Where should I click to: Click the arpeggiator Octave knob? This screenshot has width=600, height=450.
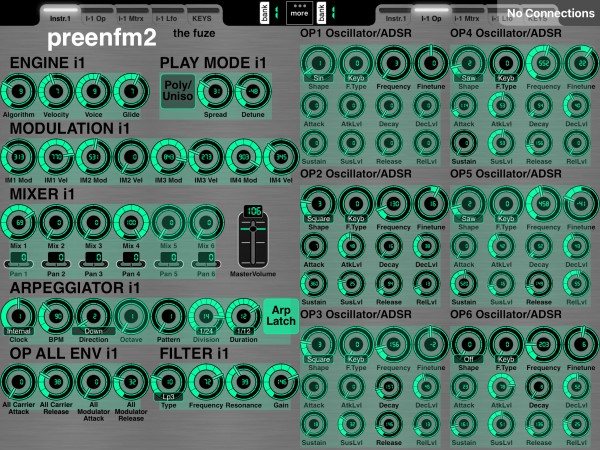[x=131, y=316]
